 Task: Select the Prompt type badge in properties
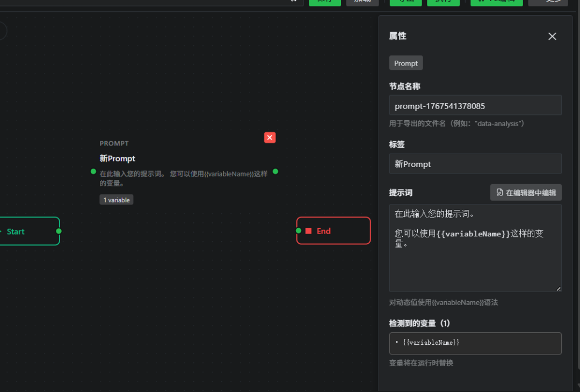coord(405,63)
